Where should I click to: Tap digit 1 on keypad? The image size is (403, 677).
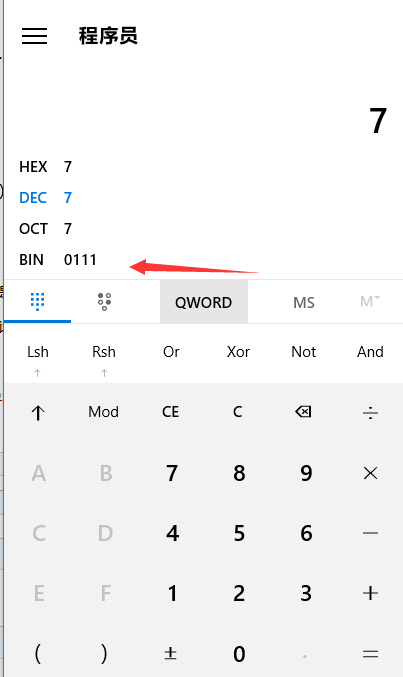coord(172,593)
